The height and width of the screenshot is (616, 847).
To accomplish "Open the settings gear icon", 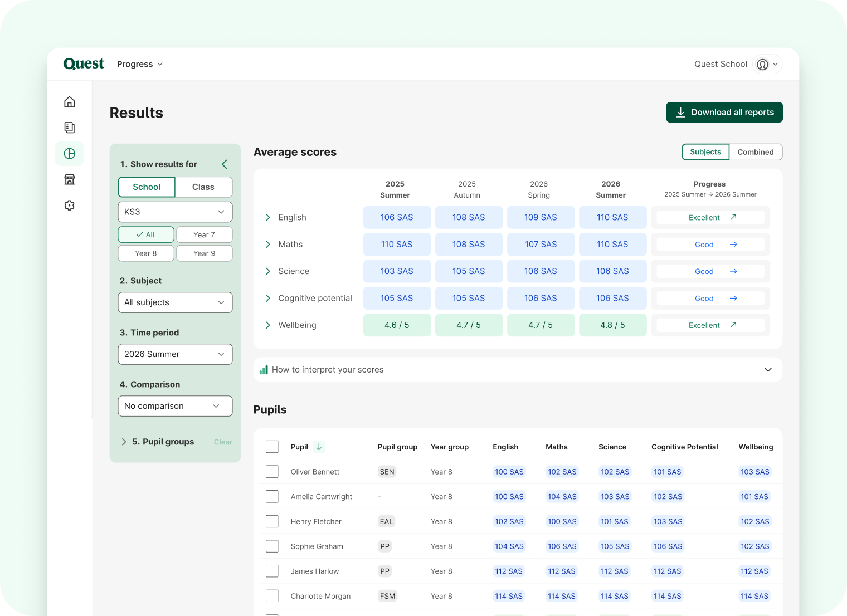I will (x=70, y=206).
